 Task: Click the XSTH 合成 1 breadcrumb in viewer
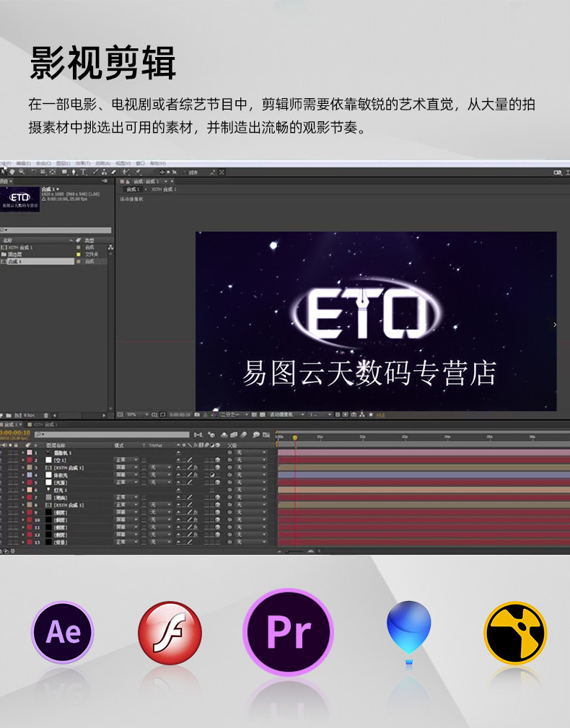(x=164, y=189)
